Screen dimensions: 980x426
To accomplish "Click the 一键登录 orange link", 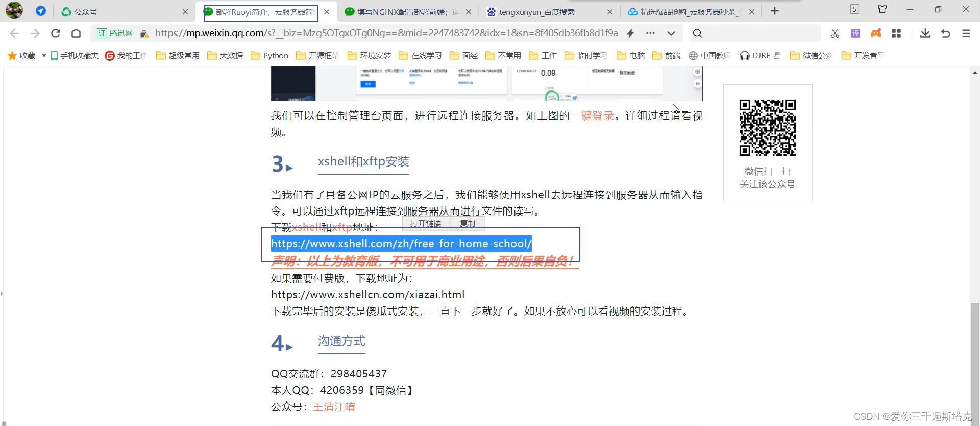I will (x=593, y=116).
